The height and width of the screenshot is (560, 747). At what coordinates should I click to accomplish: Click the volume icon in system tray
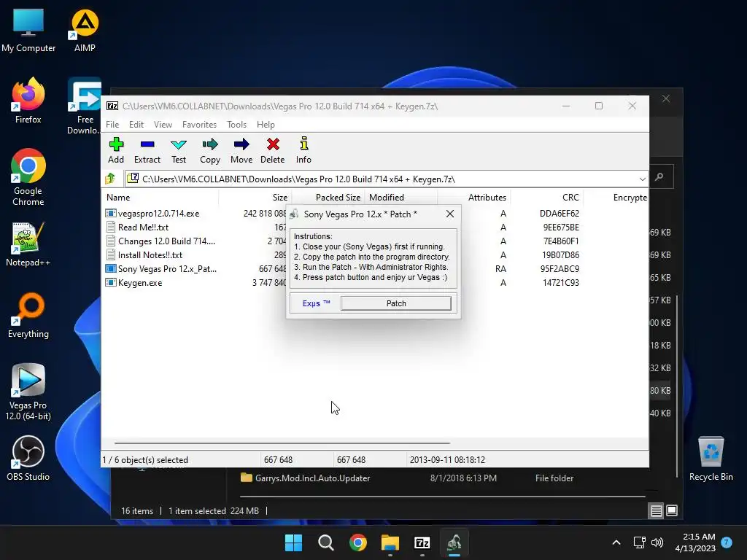657,542
